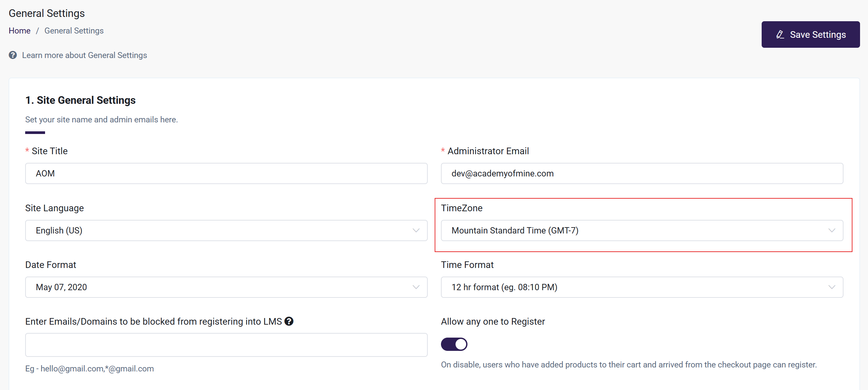Click the 'Allow any one to Register' label

[x=493, y=321]
